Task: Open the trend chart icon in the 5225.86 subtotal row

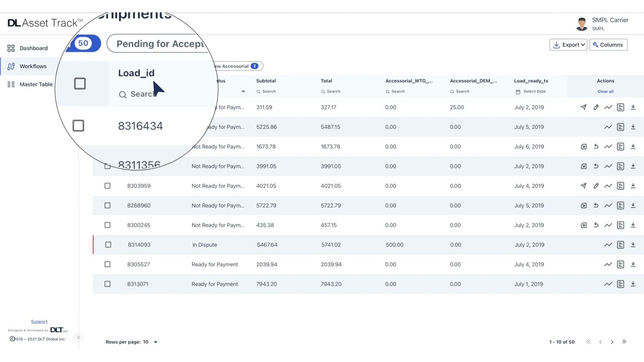Action: click(x=608, y=127)
